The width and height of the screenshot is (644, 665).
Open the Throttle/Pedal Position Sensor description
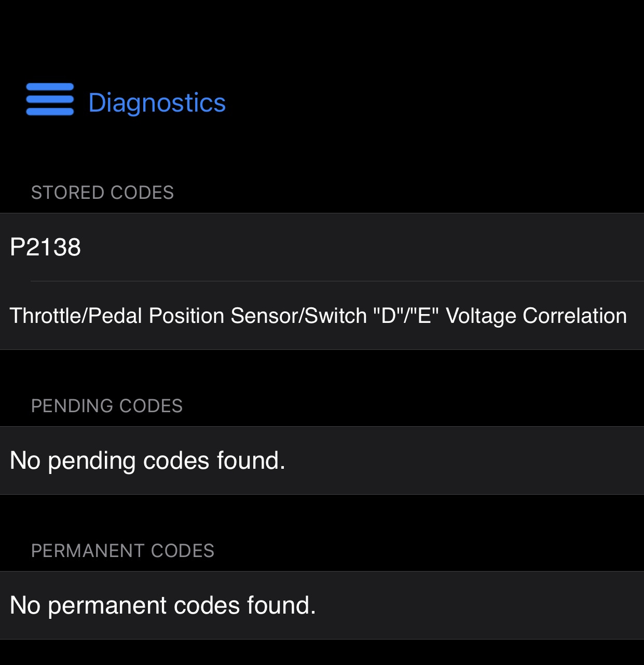tap(318, 316)
